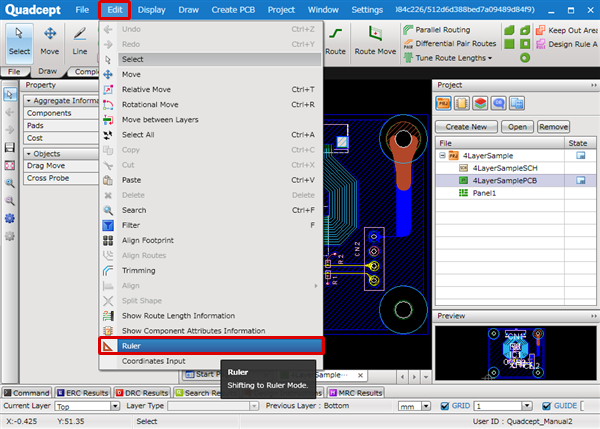Open the Tune Route Lengths dropdown
This screenshot has width=600, height=429.
pyautogui.click(x=448, y=58)
